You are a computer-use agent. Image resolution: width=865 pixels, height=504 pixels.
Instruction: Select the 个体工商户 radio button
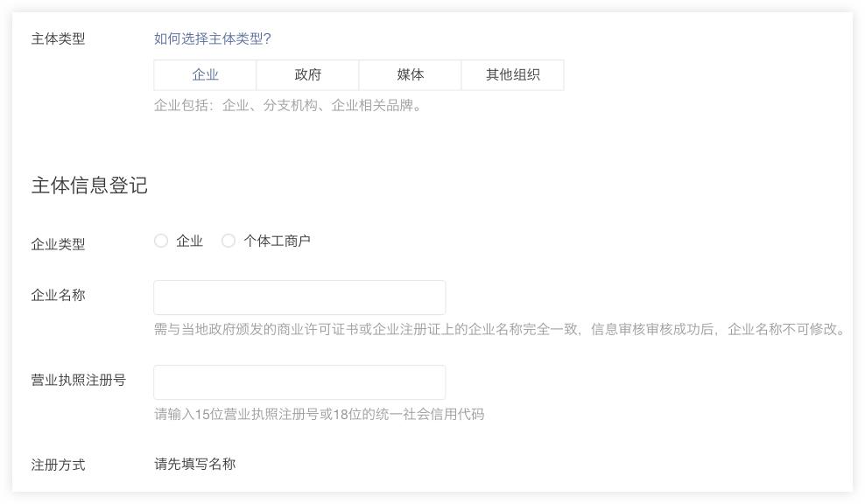pos(229,241)
